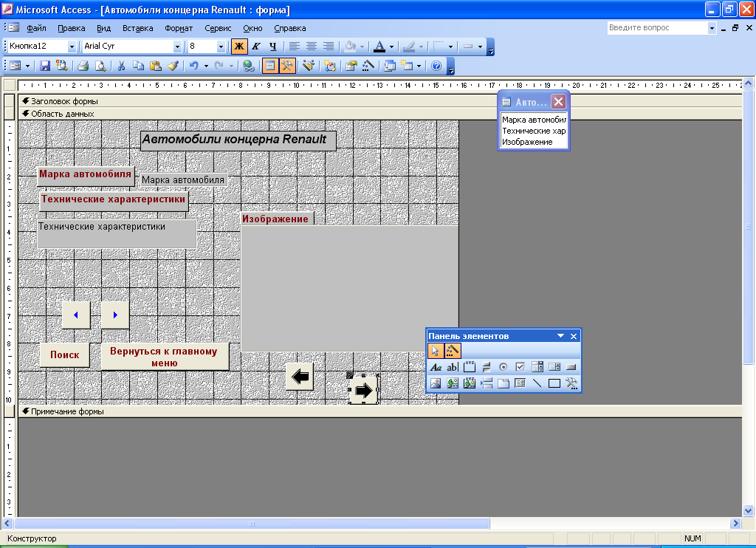Pick the Text Box (ab|) tool
756x548 pixels.
pyautogui.click(x=453, y=367)
